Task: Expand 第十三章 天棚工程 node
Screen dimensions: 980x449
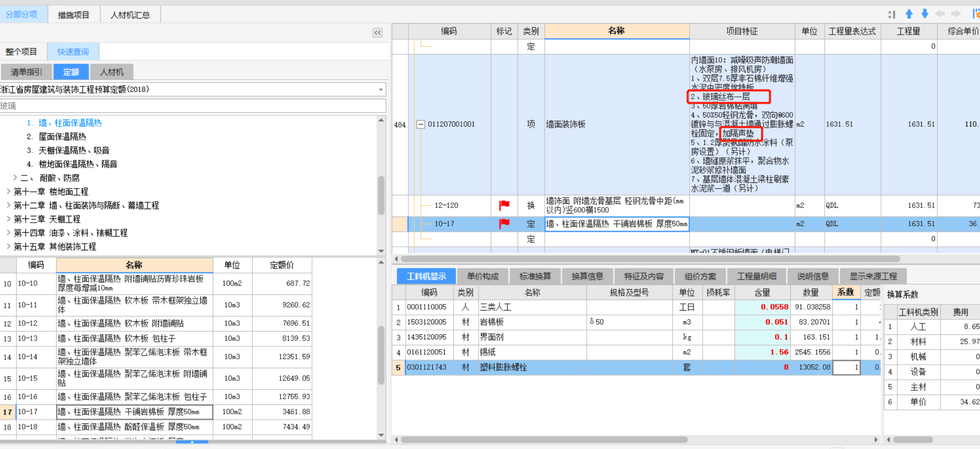Action: 8,218
